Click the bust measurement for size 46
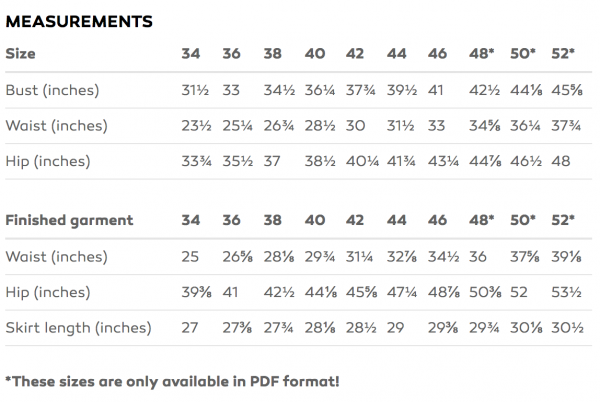This screenshot has height=402, width=600. [436, 90]
